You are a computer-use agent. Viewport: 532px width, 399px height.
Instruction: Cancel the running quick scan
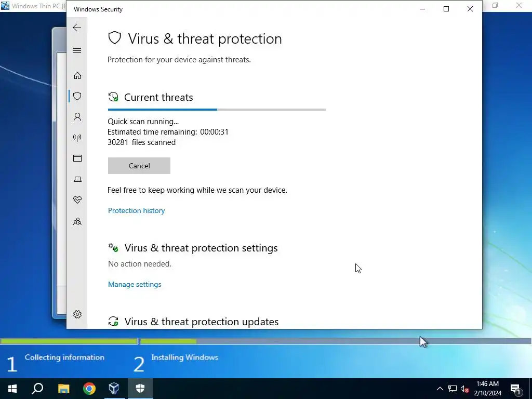coord(139,166)
